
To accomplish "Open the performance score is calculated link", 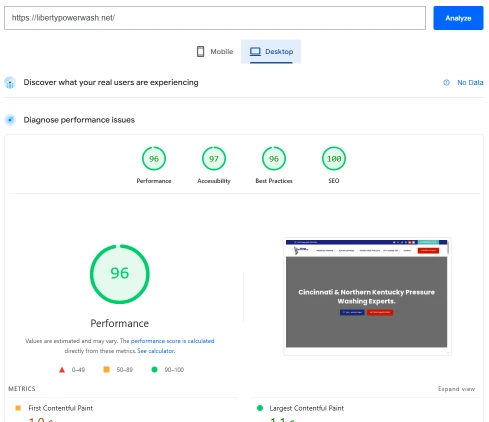I will click(172, 341).
